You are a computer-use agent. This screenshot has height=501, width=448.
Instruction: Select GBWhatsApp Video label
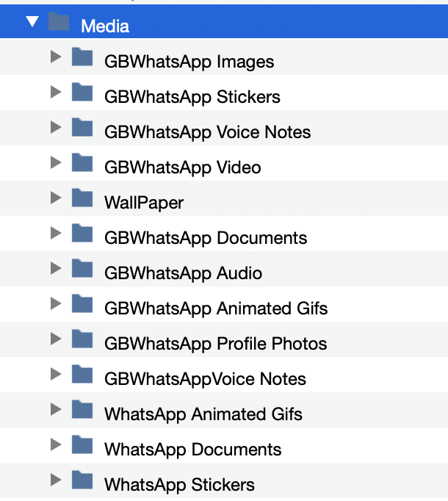pos(182,167)
